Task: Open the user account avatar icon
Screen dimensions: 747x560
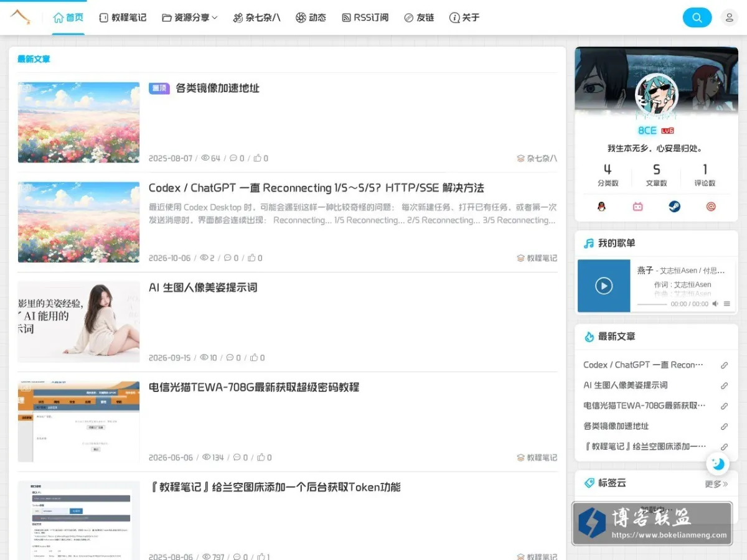Action: coord(729,17)
